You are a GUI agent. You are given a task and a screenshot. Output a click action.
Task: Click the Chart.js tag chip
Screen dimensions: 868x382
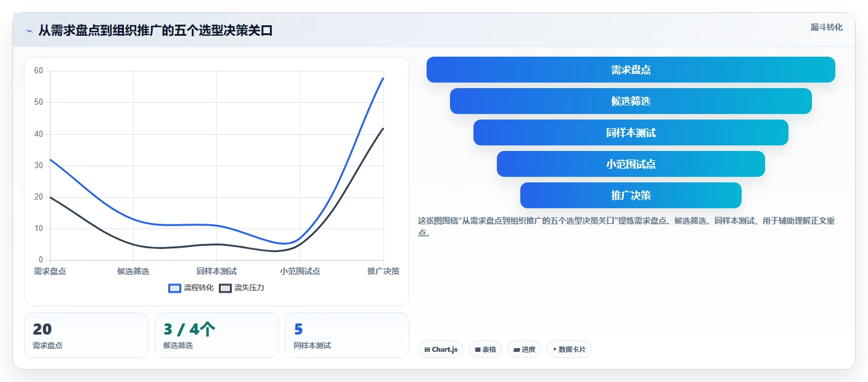[x=441, y=349]
